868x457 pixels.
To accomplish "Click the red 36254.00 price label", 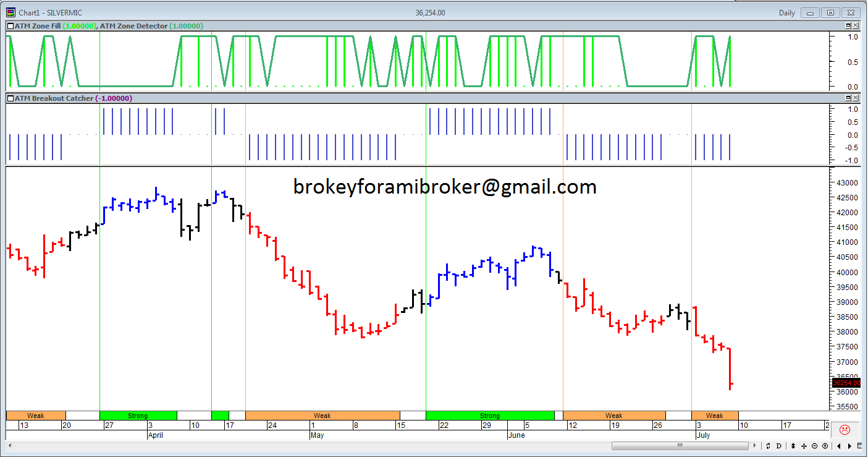I will [x=846, y=383].
